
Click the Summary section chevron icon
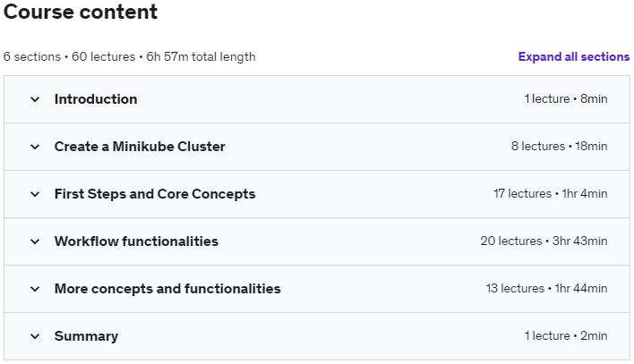(x=35, y=336)
